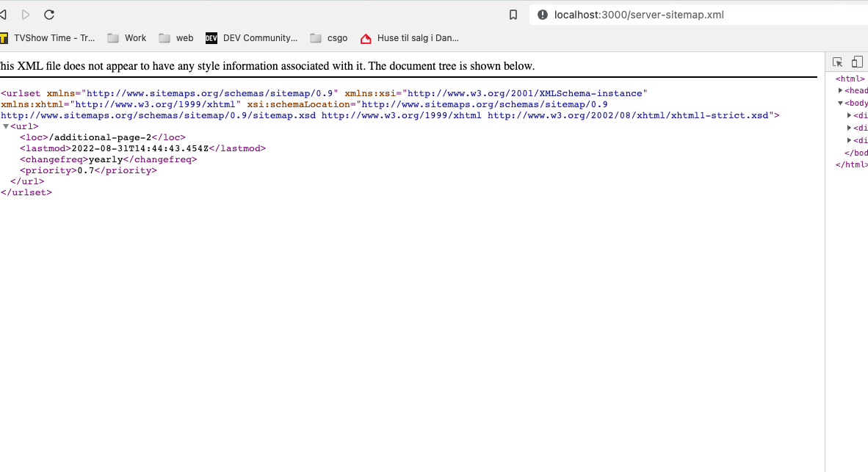Select the closing /html tag in DevTools
868x472 pixels.
(851, 165)
